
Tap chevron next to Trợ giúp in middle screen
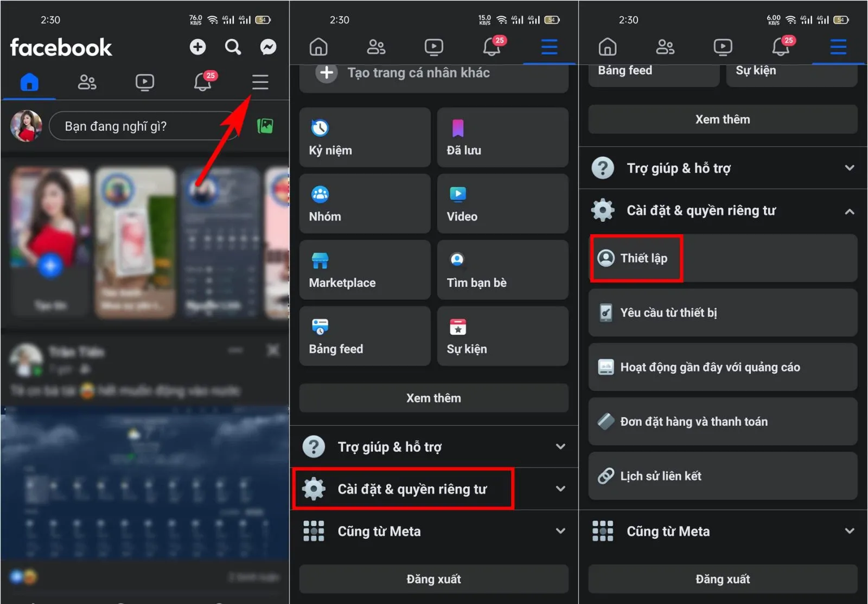click(561, 447)
